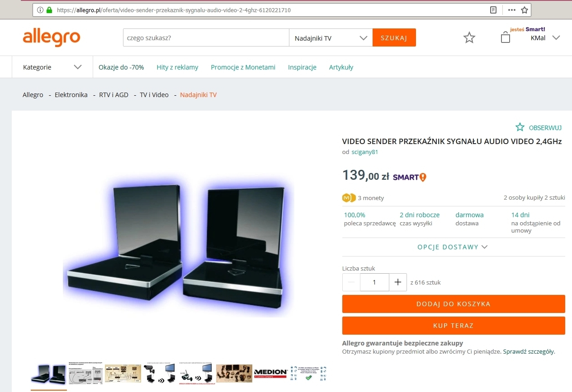Screen dimensions: 572x392
Task: Click the czego szukasz search field
Action: (206, 38)
